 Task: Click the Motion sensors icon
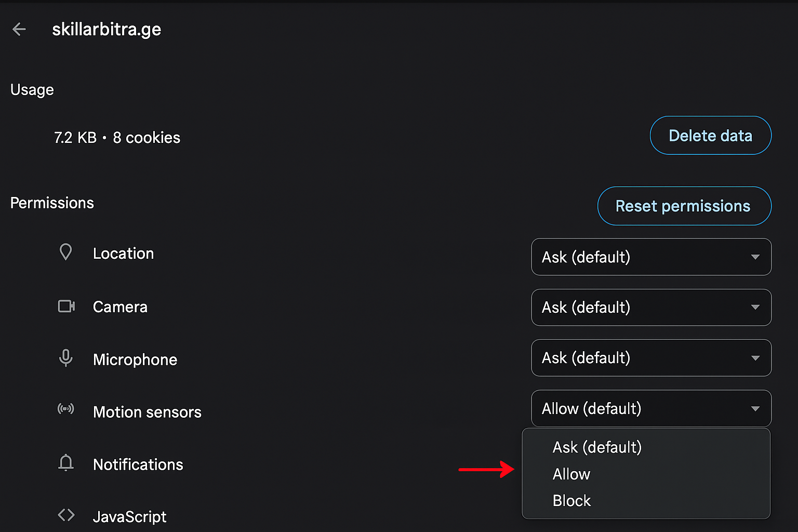click(x=66, y=409)
